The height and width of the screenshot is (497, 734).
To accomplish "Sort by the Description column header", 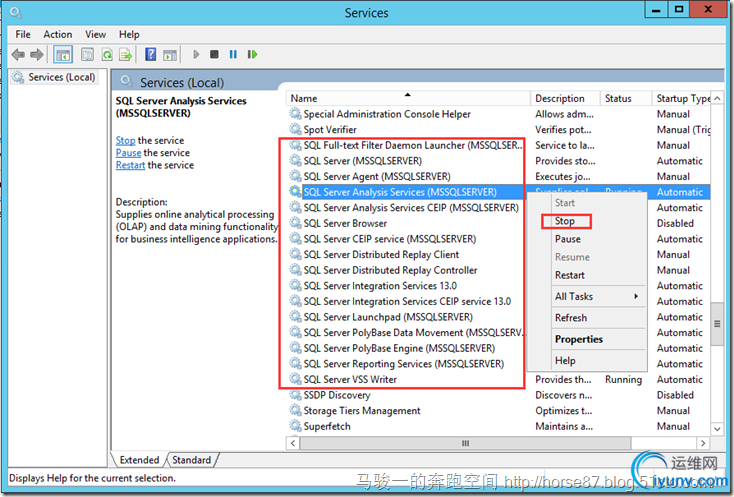I will [565, 98].
